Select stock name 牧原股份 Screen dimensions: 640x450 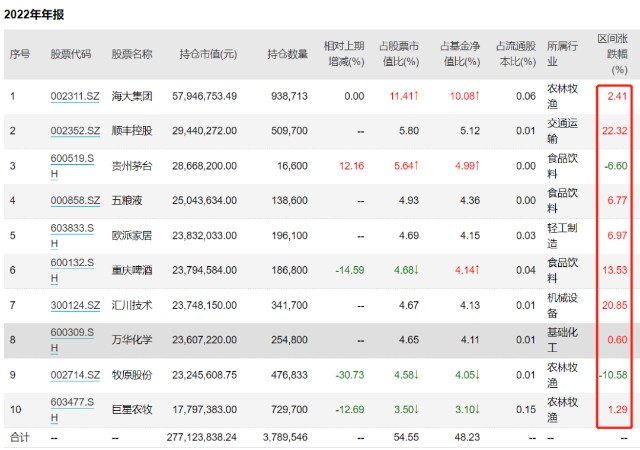(132, 375)
